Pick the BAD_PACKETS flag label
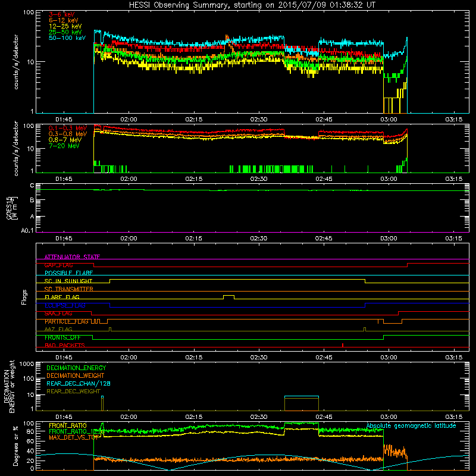 coord(65,345)
